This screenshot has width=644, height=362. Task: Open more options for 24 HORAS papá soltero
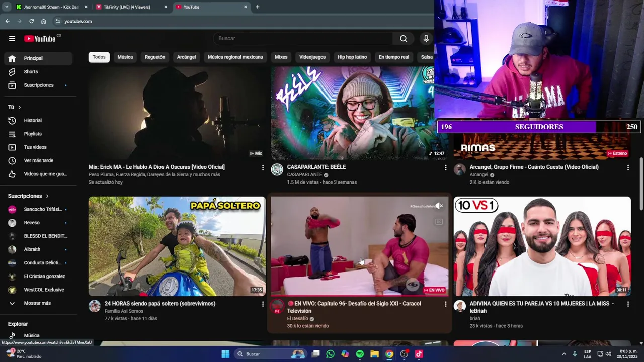tap(263, 304)
